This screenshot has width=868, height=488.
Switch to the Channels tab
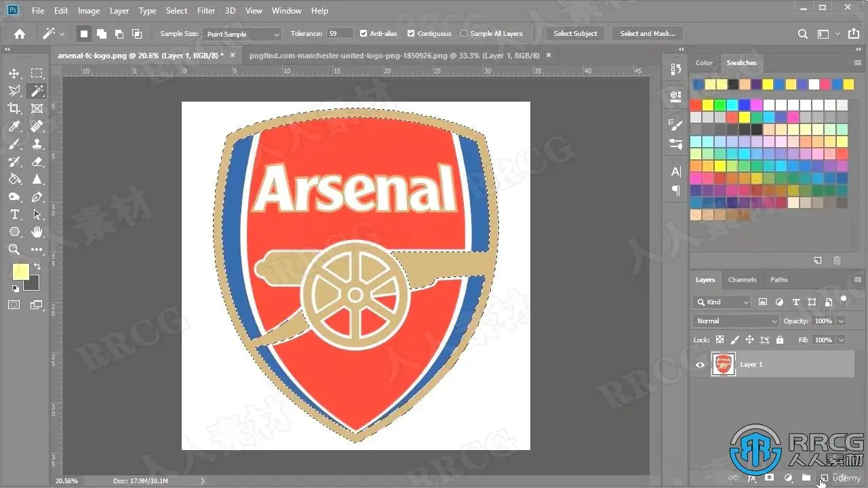742,280
